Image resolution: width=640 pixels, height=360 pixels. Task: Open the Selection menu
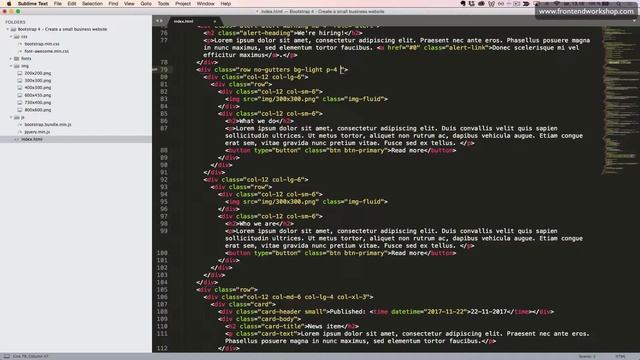tap(92, 4)
